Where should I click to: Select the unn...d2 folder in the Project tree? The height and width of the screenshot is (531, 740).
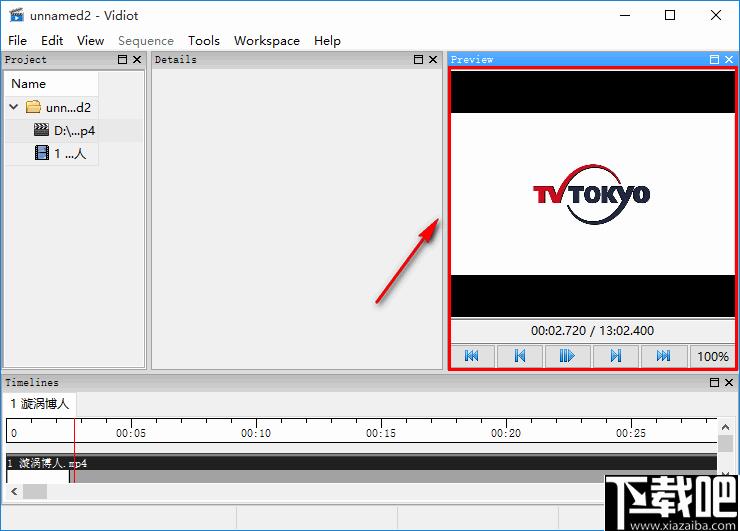[x=68, y=108]
